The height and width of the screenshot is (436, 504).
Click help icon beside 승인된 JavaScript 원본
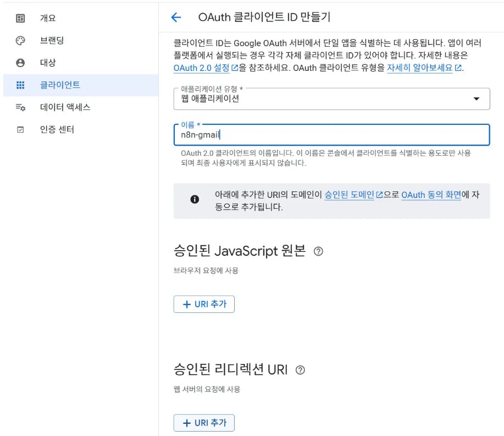tap(318, 251)
